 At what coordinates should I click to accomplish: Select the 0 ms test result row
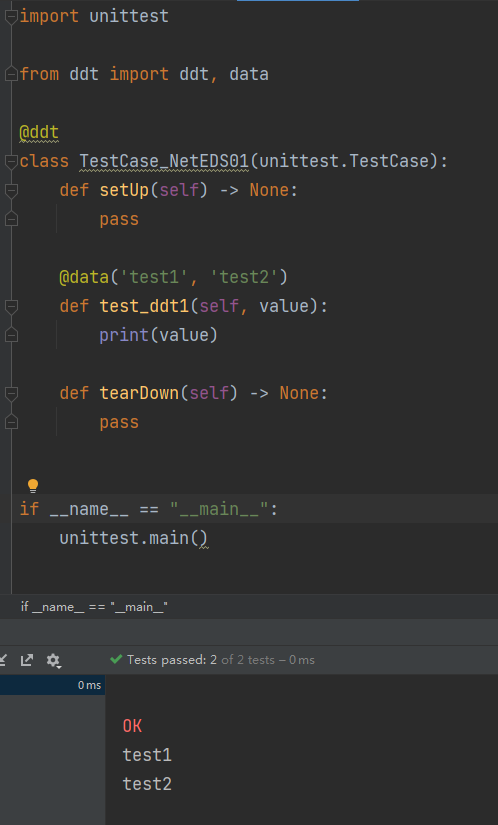pyautogui.click(x=52, y=685)
